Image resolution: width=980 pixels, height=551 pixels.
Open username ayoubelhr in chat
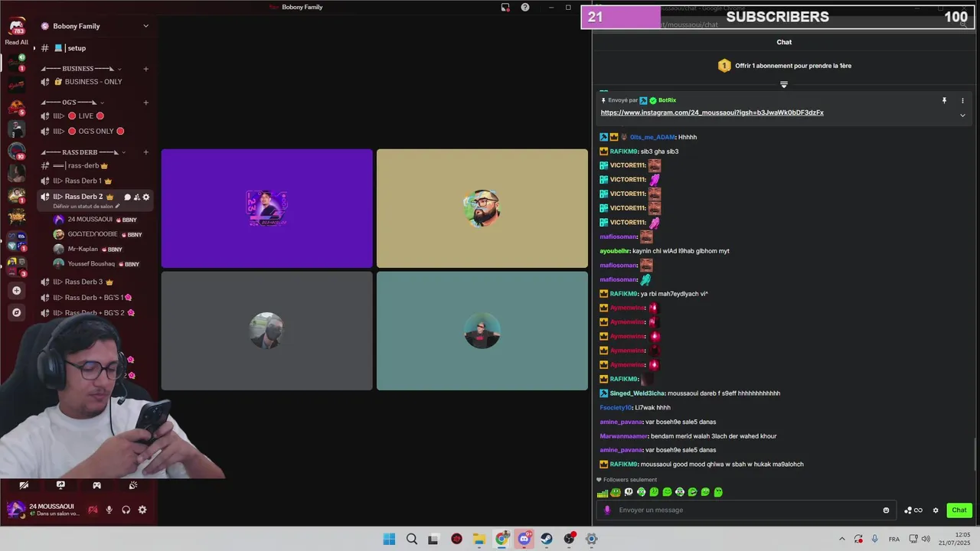615,251
